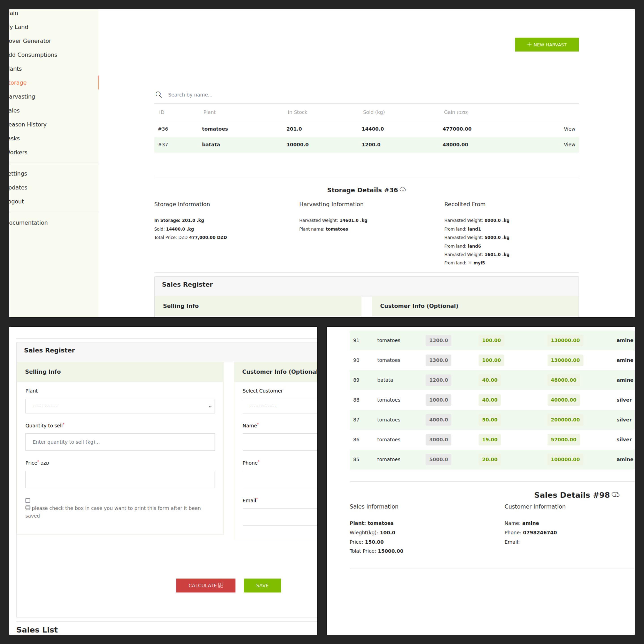View the tomatoes storage row
The image size is (644, 644).
pos(569,129)
